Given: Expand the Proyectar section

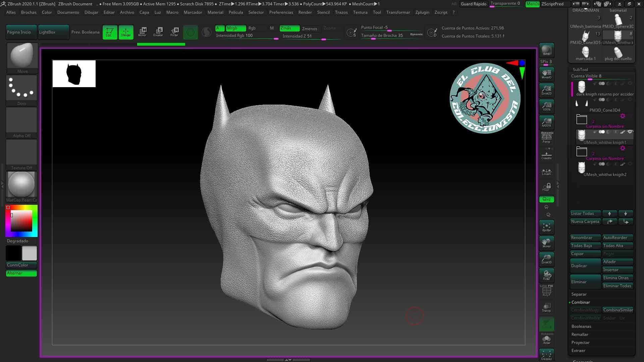Looking at the screenshot, I should pos(581,343).
